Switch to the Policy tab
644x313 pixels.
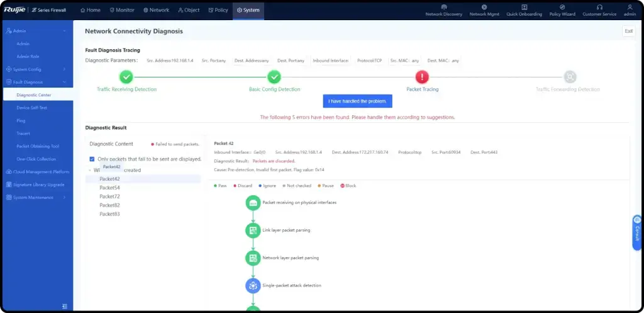click(x=218, y=10)
